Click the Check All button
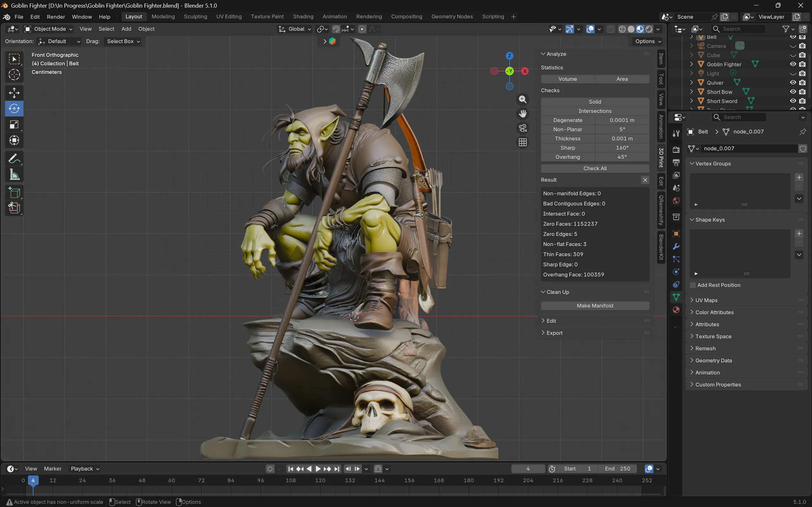 pos(595,168)
